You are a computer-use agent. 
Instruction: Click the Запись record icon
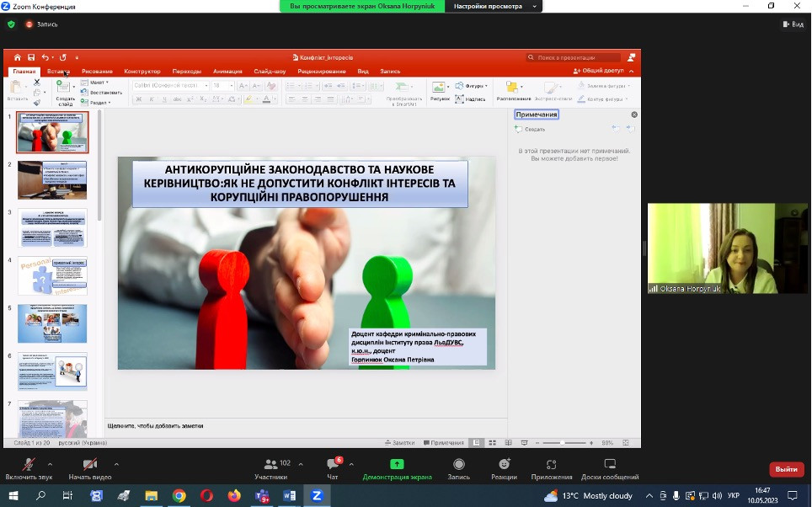(x=459, y=465)
